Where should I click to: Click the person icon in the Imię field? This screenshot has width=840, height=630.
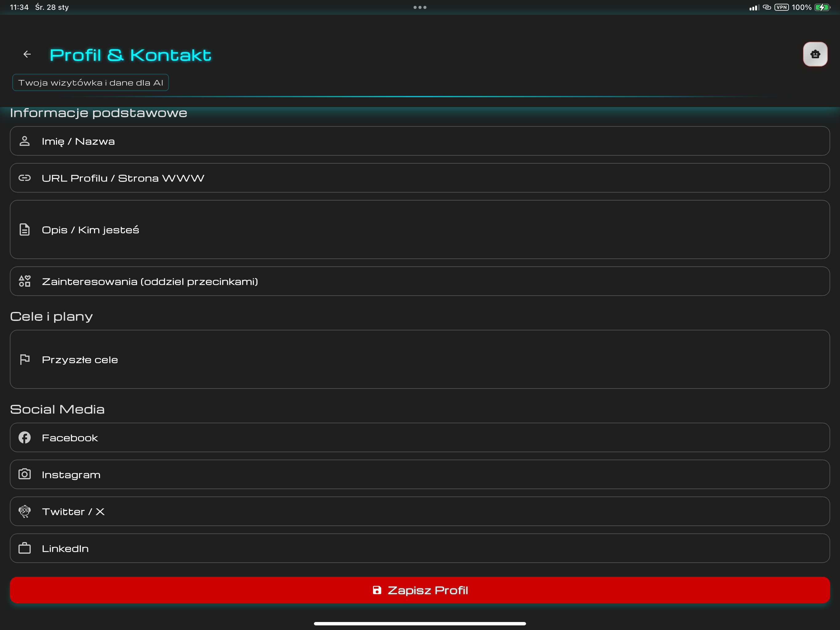25,142
